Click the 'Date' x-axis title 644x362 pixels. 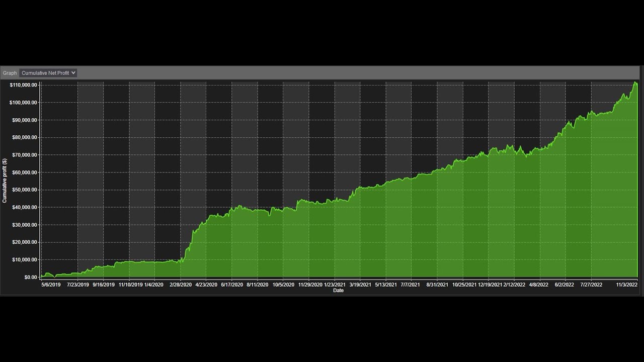(x=339, y=291)
